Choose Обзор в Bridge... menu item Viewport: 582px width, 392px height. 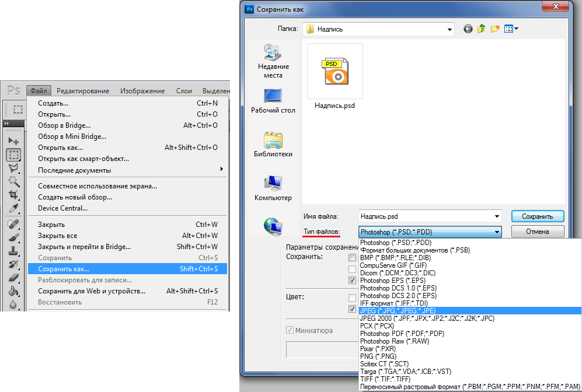(127, 125)
